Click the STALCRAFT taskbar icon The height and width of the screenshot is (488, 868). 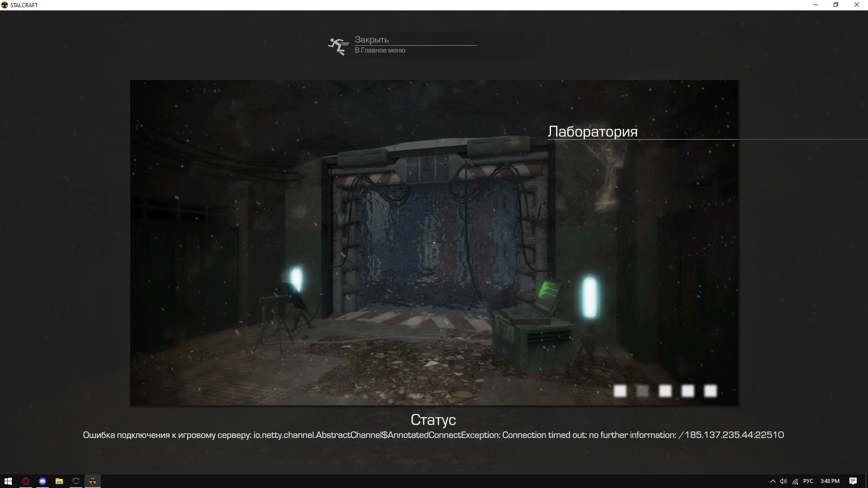click(93, 481)
